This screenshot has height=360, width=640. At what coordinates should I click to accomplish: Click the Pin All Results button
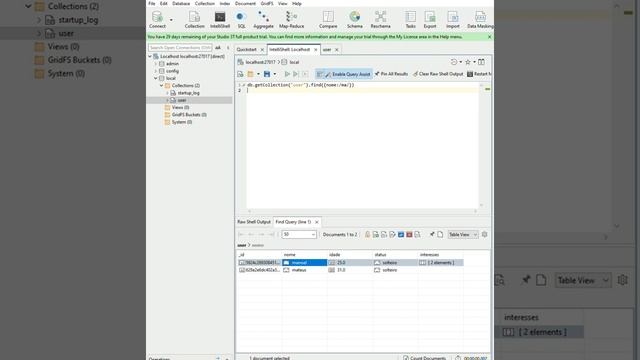coord(391,74)
